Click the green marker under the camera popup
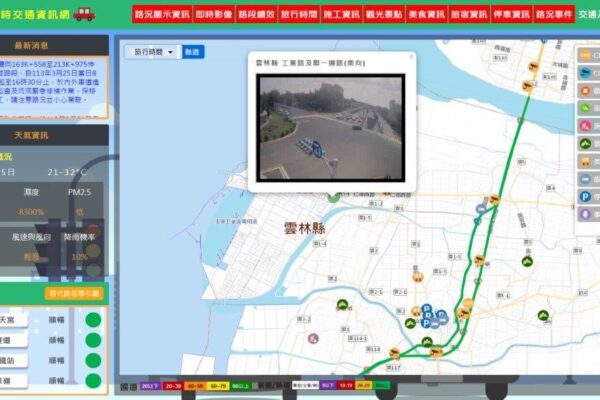 point(333,198)
